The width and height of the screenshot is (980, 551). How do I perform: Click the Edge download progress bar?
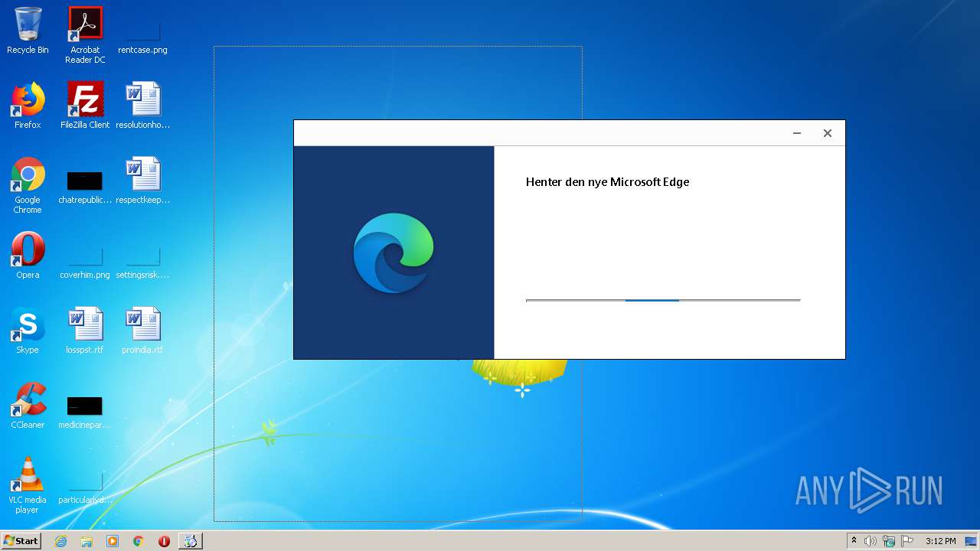click(x=663, y=301)
